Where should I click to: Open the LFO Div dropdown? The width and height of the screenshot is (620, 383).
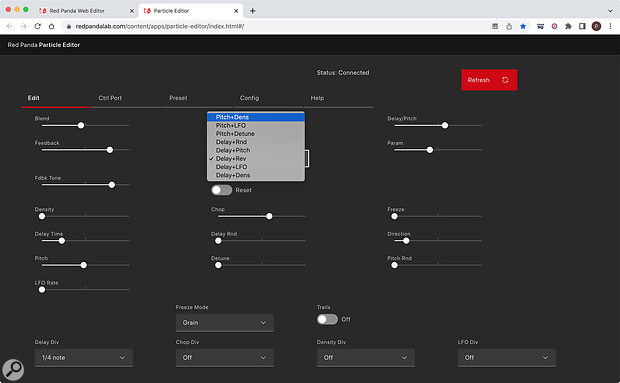[507, 357]
